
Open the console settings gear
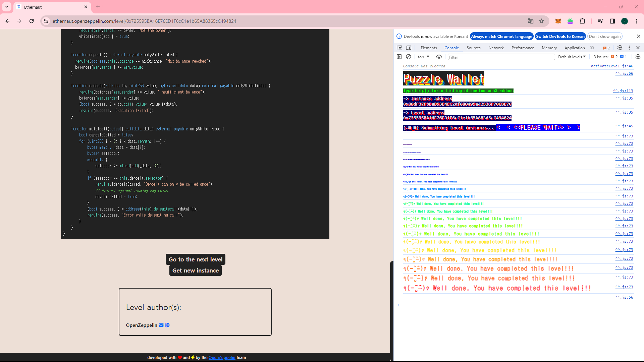(638, 57)
